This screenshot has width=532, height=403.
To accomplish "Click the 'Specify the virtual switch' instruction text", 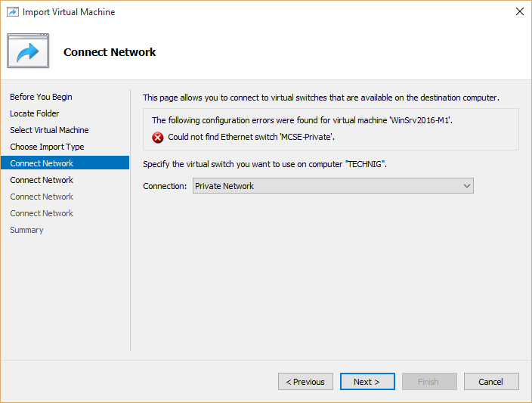I will (264, 164).
